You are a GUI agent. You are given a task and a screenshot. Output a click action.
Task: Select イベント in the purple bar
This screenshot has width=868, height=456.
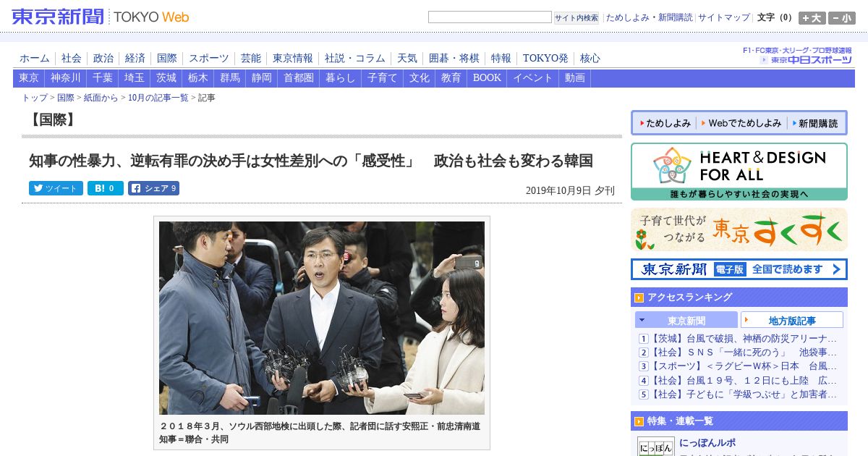tap(533, 78)
